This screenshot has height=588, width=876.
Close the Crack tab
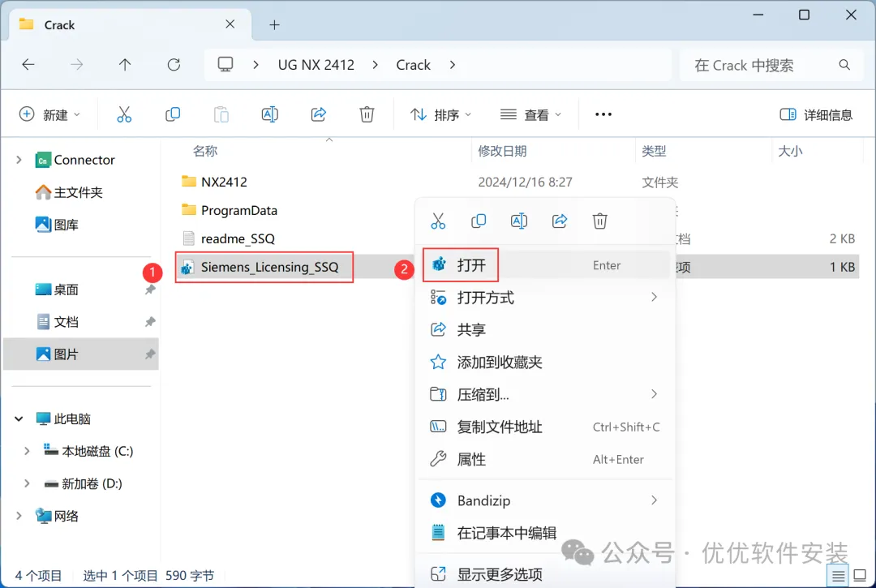230,24
